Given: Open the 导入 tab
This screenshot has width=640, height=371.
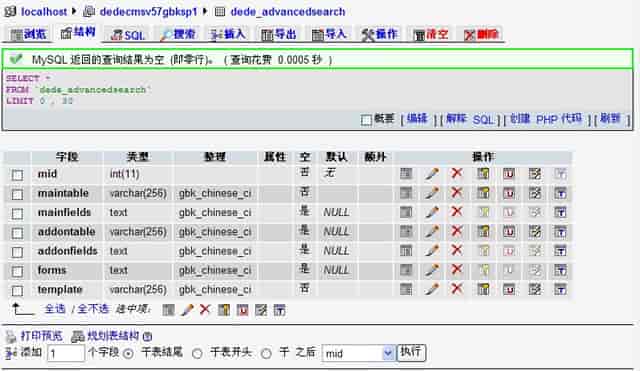Looking at the screenshot, I should (329, 34).
